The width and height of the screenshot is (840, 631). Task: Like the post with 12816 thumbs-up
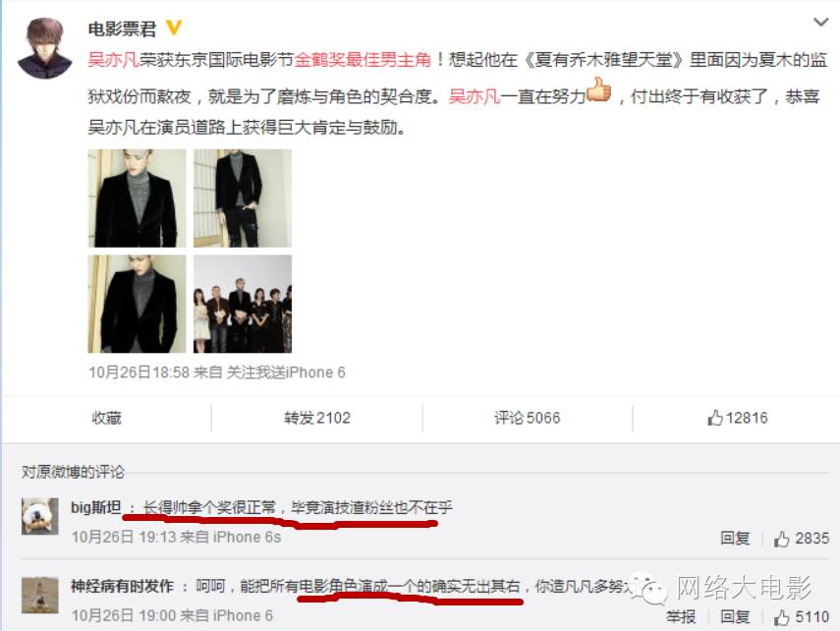click(738, 418)
